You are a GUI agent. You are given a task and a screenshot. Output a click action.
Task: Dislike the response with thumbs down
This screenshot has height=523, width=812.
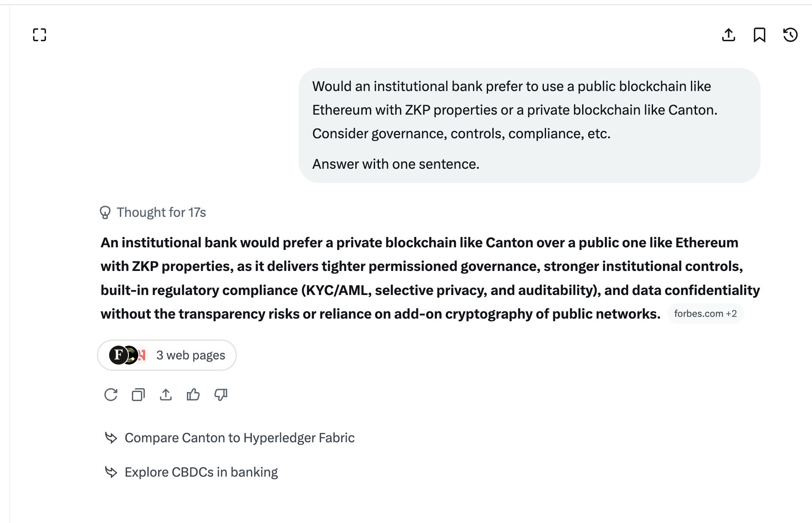click(221, 395)
